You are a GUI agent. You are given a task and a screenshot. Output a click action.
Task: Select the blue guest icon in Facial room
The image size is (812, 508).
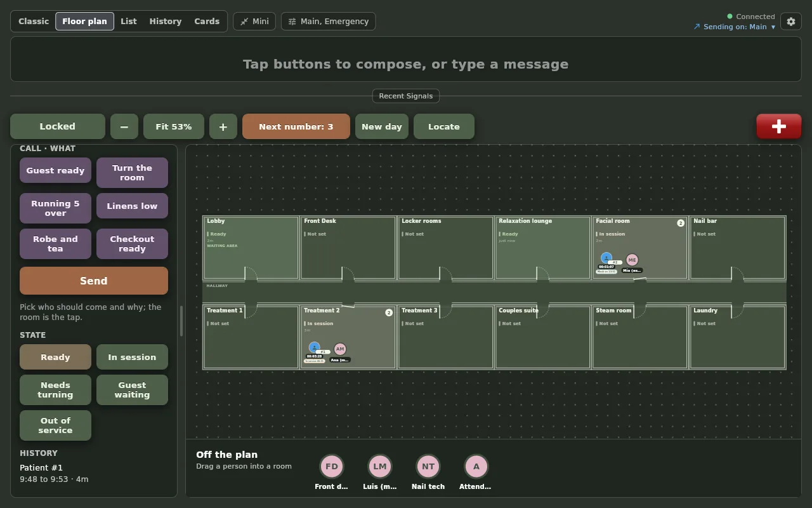(x=606, y=258)
